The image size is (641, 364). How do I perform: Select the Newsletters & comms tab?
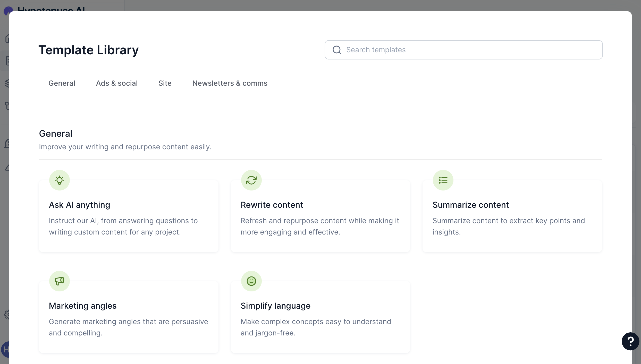click(x=230, y=83)
